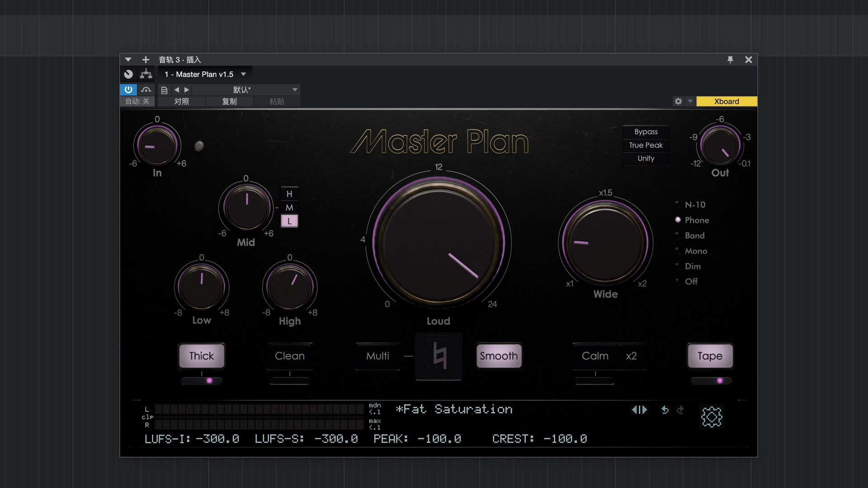The height and width of the screenshot is (488, 868).
Task: Click the LUFS-I: -300.0 readout
Action: [192, 439]
